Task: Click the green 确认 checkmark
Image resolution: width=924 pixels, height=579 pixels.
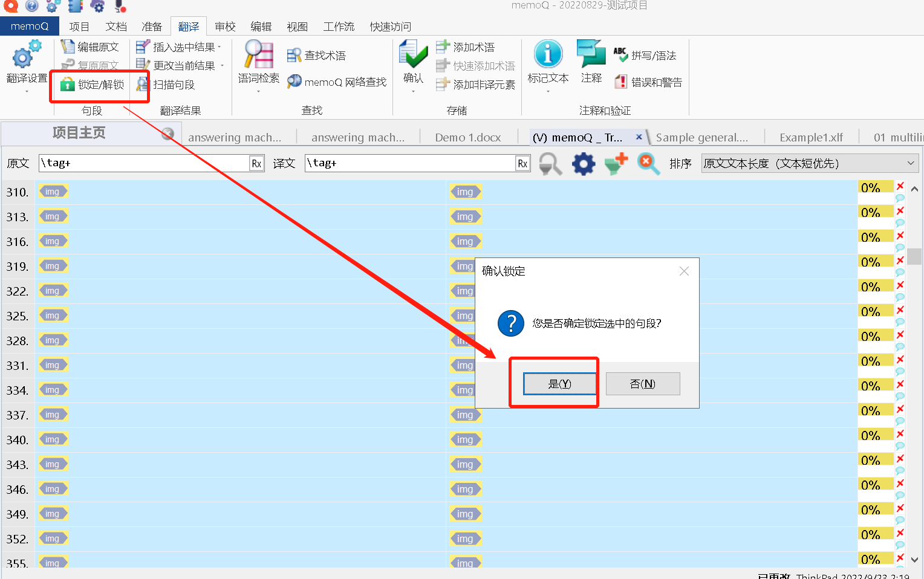Action: (x=414, y=54)
